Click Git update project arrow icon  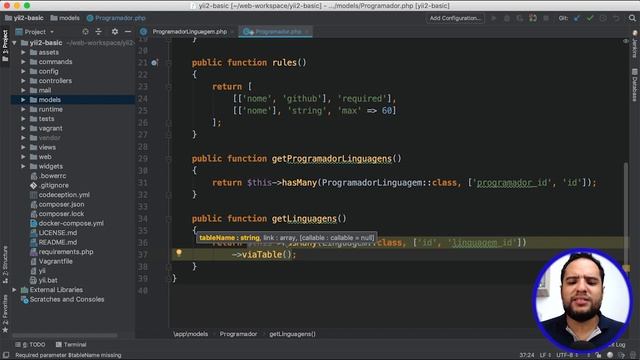tap(577, 18)
